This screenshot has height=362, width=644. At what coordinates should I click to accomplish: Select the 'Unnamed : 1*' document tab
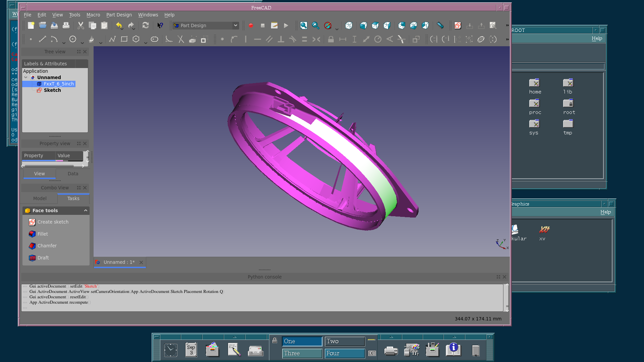(120, 262)
